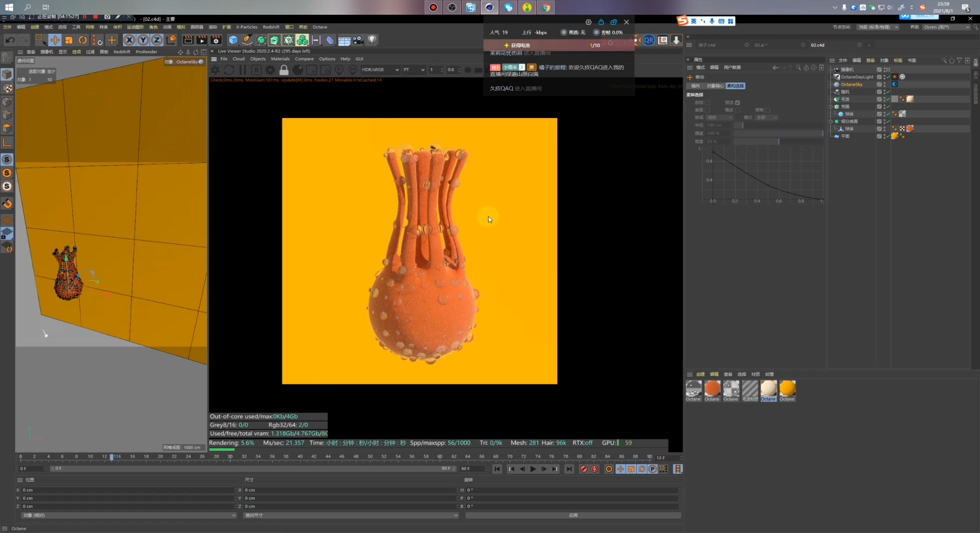Open the Live Viewer Materials menu
Image resolution: width=980 pixels, height=533 pixels.
tap(280, 59)
